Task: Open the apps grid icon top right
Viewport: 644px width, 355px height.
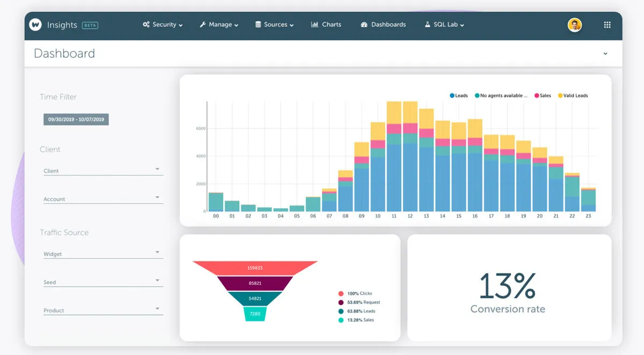Action: [607, 24]
